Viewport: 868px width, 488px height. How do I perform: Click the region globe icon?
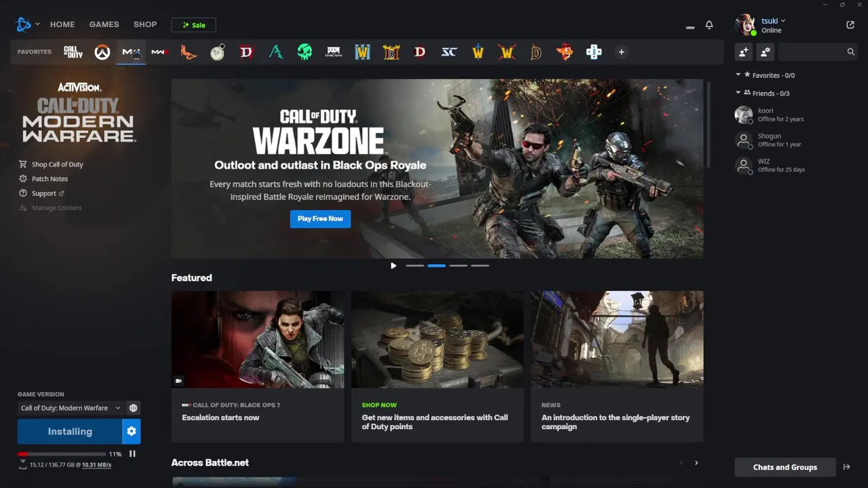click(134, 408)
